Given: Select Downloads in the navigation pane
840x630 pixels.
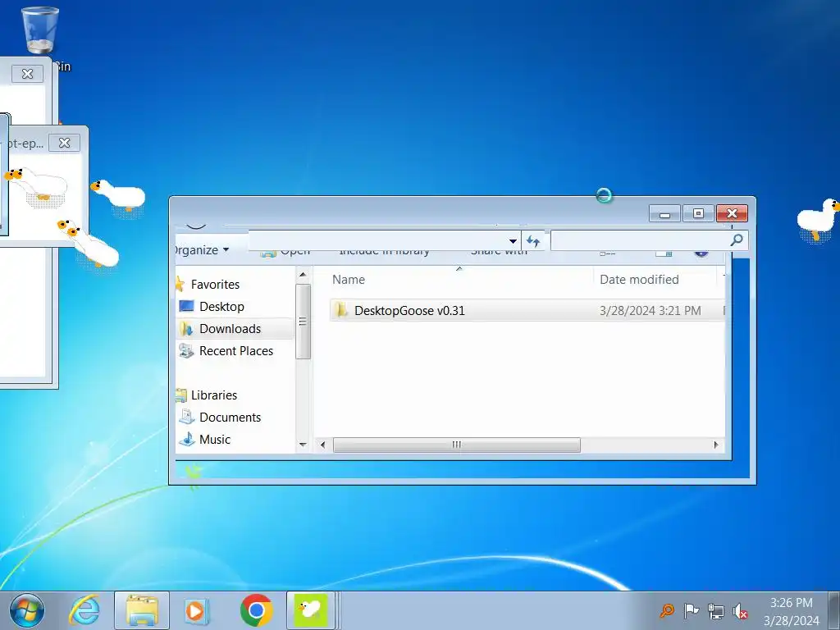Looking at the screenshot, I should pos(230,329).
